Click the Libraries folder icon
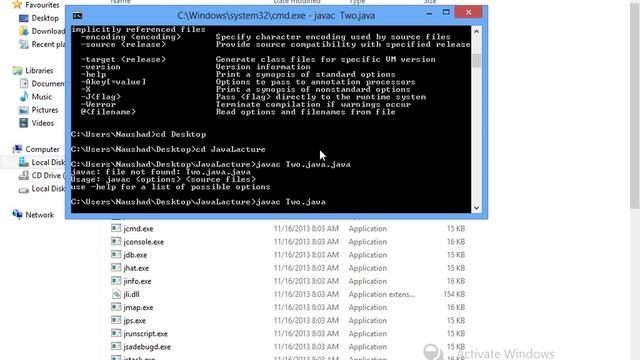The width and height of the screenshot is (640, 360). 17,71
